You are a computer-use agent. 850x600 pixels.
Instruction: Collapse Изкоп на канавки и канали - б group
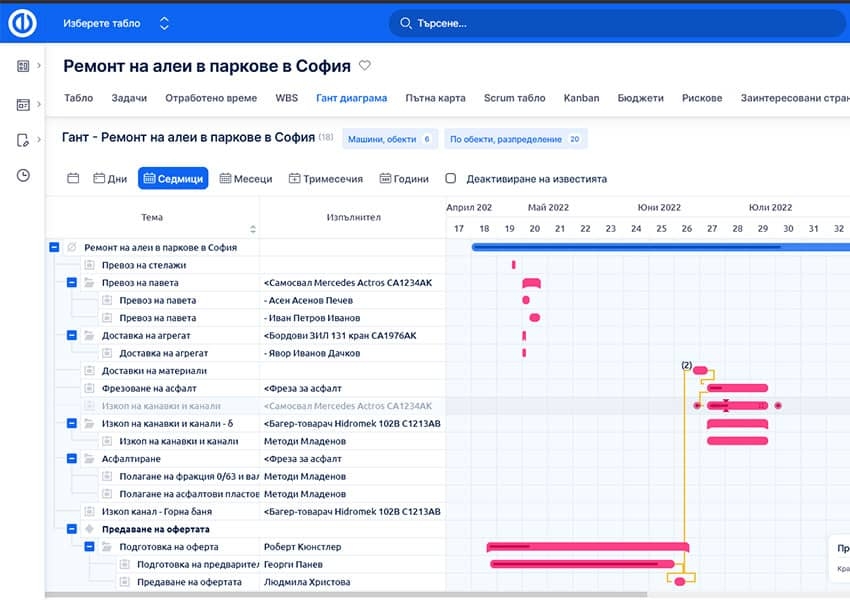72,423
